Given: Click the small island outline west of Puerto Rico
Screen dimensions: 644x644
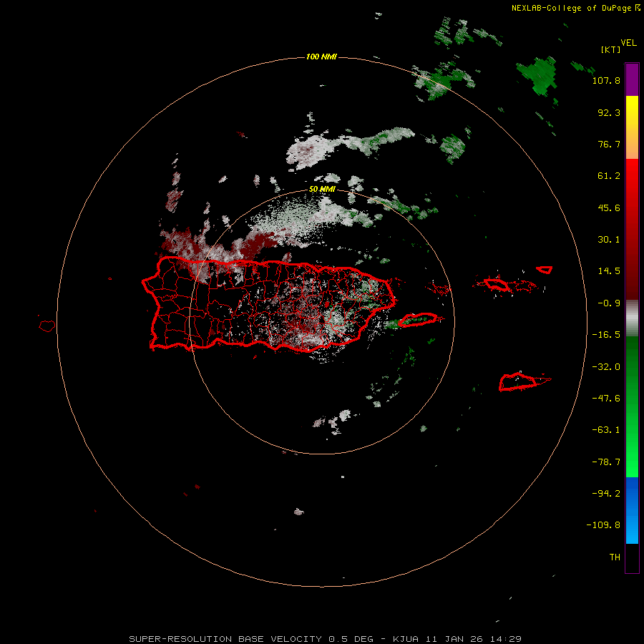Looking at the screenshot, I should (47, 326).
